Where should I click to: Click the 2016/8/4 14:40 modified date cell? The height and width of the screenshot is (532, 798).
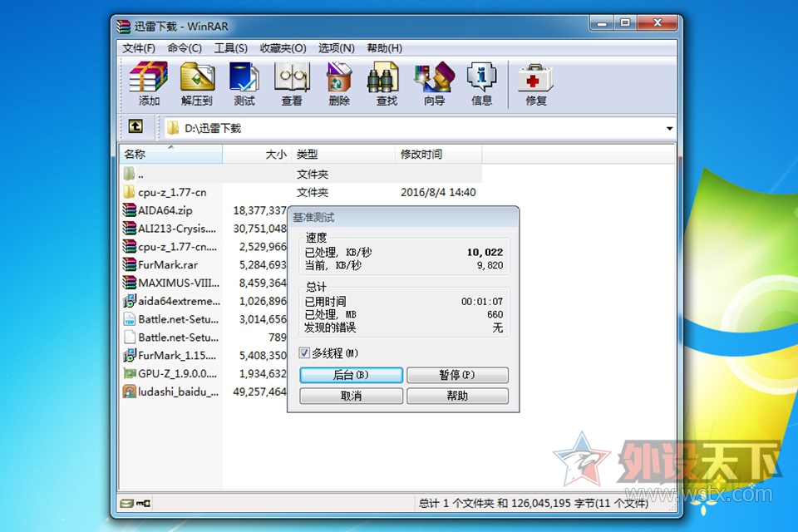438,193
